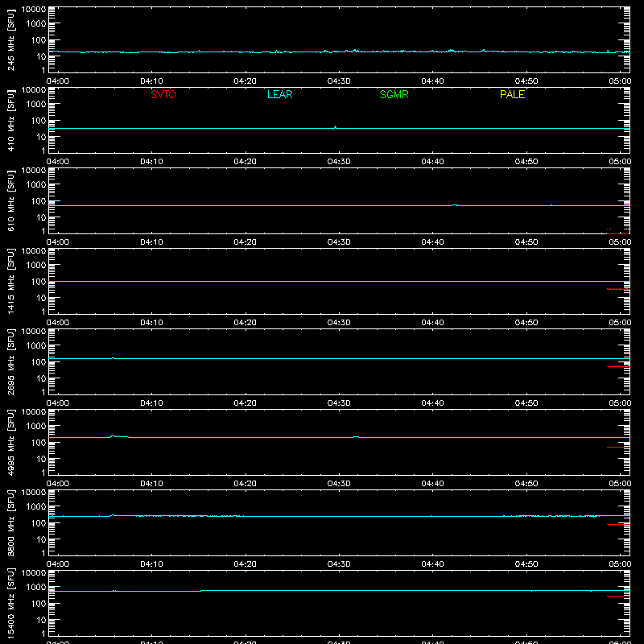Click the yellow PALE station label

tap(512, 94)
